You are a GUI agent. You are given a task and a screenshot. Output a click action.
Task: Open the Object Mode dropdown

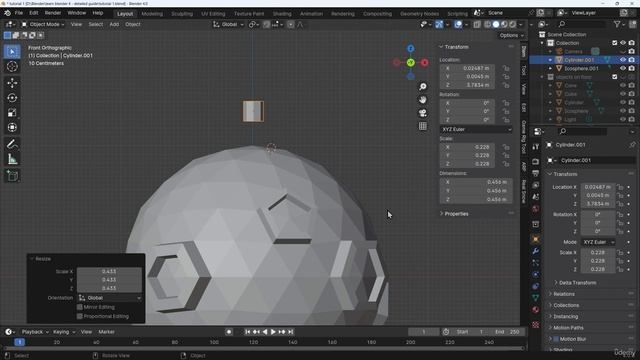pyautogui.click(x=43, y=24)
